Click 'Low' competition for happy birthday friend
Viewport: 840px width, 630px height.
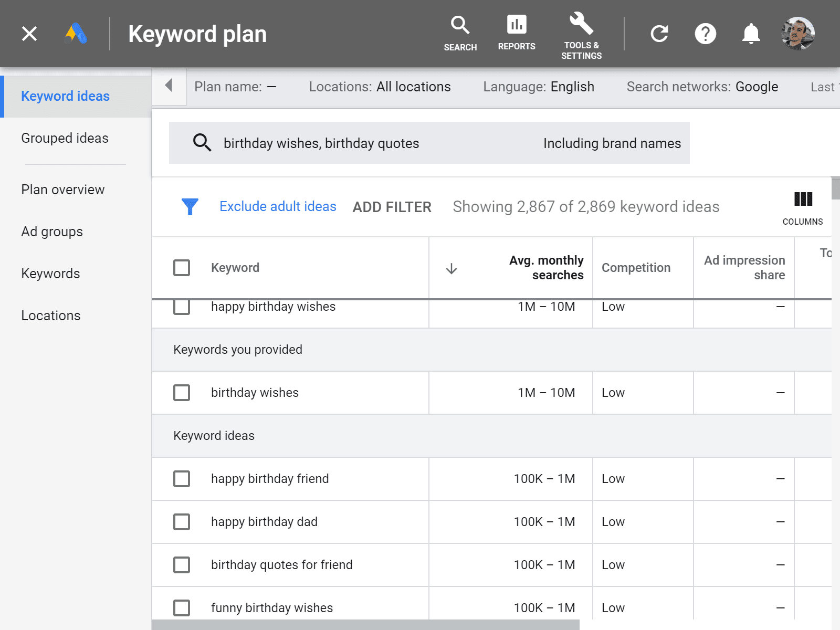point(613,479)
